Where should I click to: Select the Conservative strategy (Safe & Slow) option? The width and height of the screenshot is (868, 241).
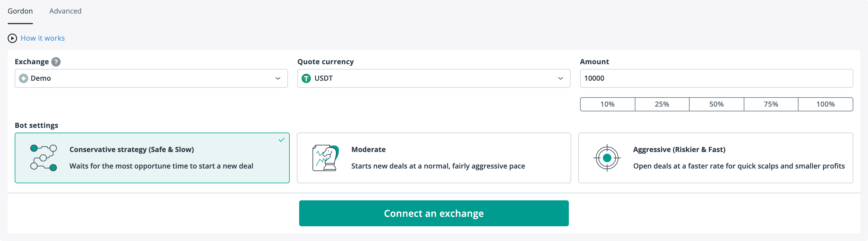(x=152, y=158)
